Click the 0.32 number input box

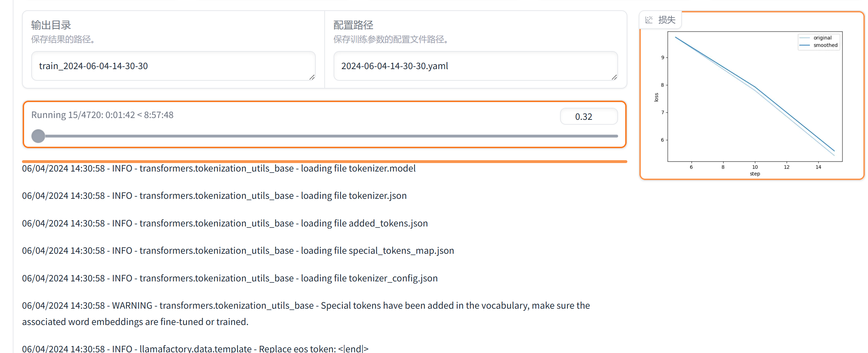(588, 117)
